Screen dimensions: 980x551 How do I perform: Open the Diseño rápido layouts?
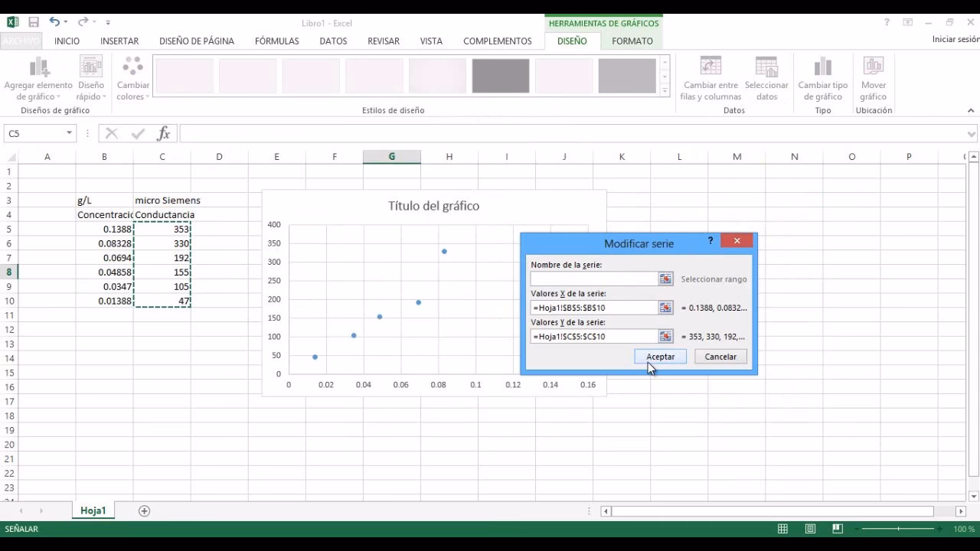[91, 79]
